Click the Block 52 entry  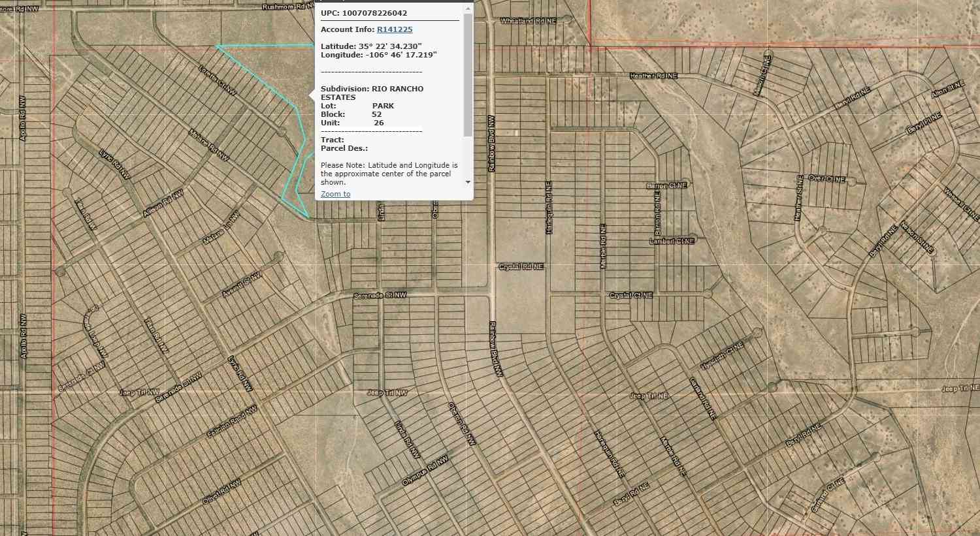[351, 114]
